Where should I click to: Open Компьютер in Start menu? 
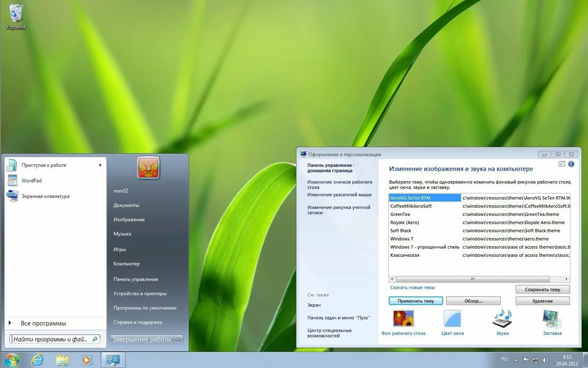(127, 264)
